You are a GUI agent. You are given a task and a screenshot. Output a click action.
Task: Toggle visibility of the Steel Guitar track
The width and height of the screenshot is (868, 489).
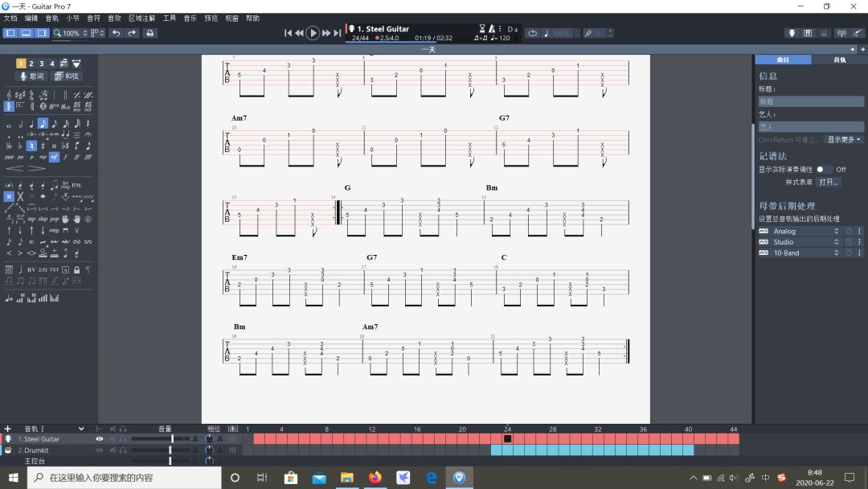coord(100,439)
